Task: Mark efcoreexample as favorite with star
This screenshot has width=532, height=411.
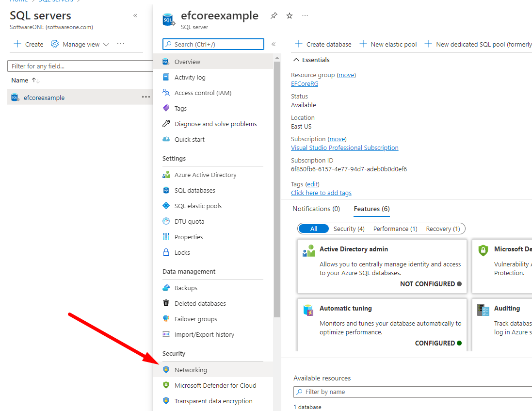Action: coord(290,16)
